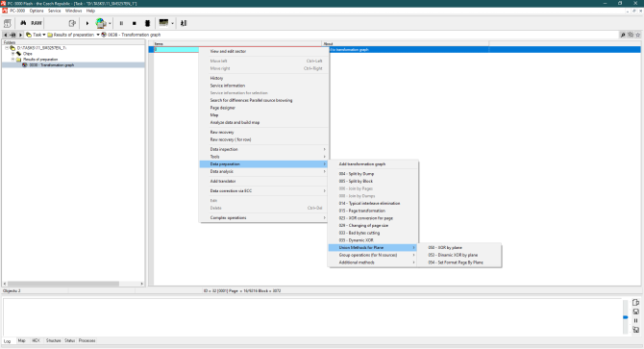Choose View and edit sector

(263, 51)
